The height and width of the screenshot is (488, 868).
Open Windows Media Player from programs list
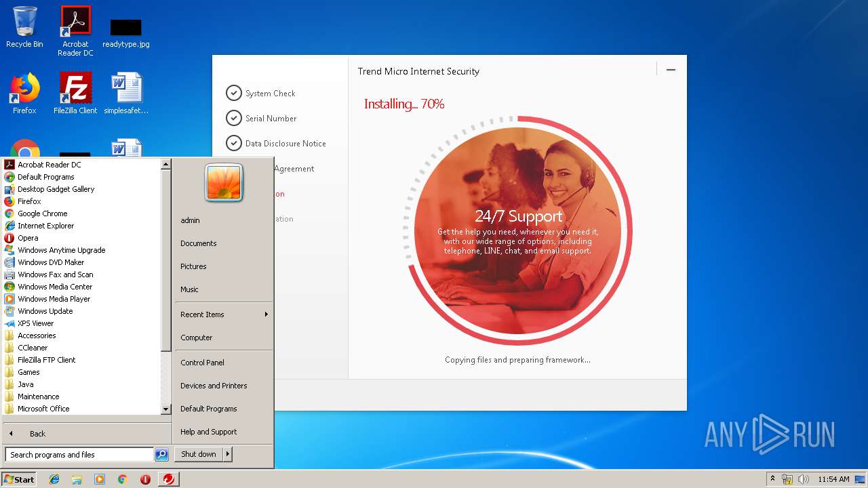point(82,299)
